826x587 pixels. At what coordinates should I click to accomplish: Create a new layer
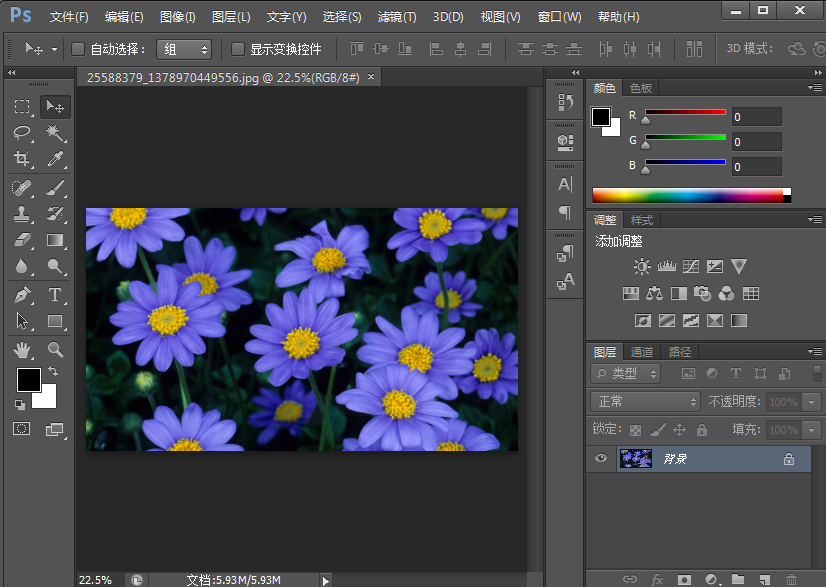pos(764,580)
